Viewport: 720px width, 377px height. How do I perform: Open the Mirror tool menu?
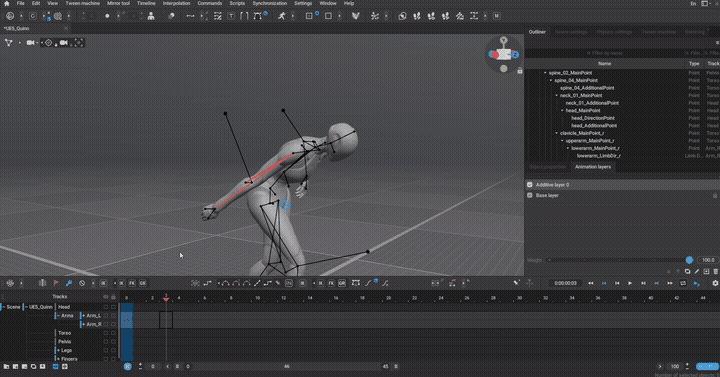click(118, 3)
